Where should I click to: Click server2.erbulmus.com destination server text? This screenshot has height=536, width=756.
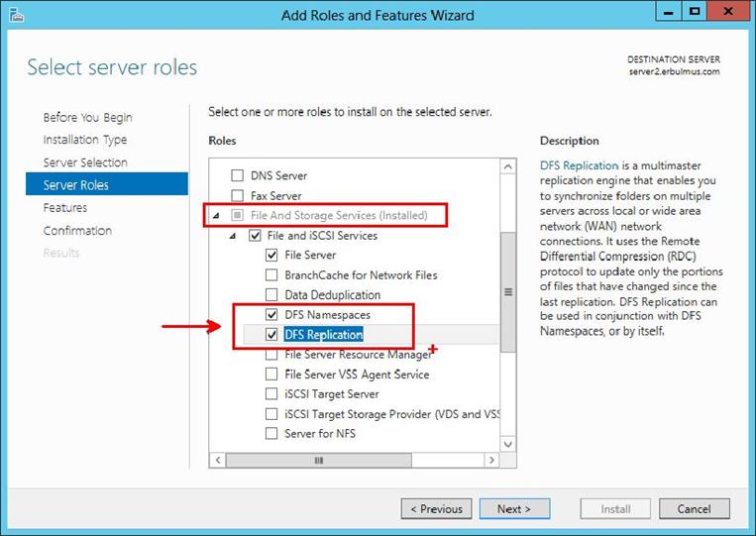[x=674, y=71]
